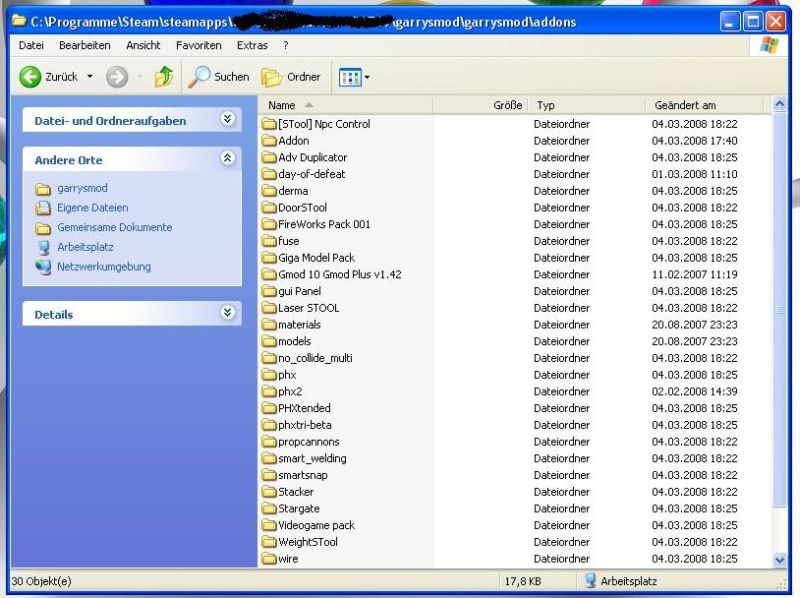Select the phx folder icon
800x598 pixels.
(x=269, y=375)
